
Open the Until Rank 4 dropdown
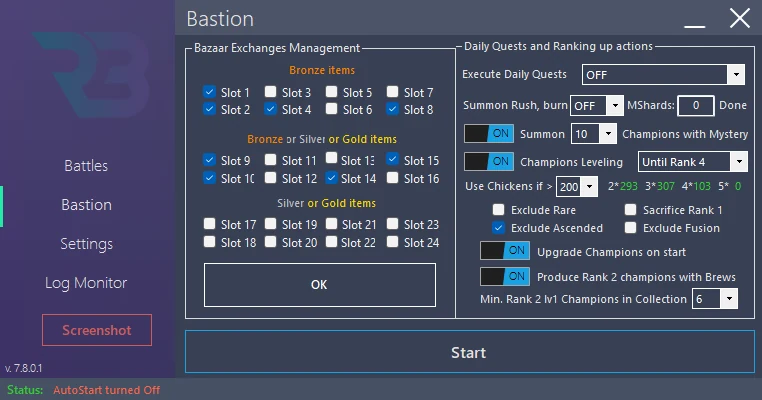click(x=693, y=162)
